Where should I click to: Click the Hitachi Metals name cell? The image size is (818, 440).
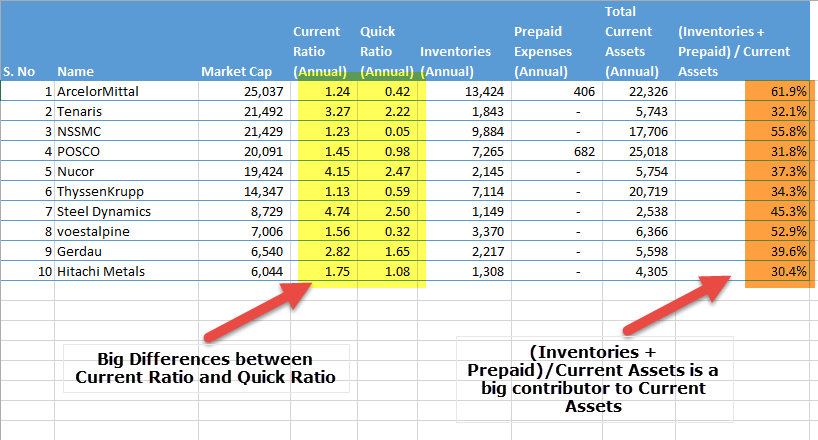pyautogui.click(x=126, y=271)
